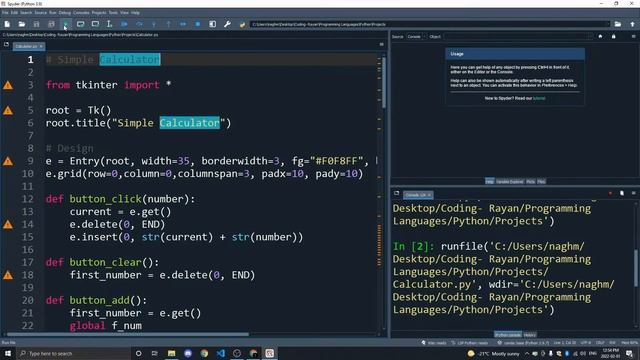This screenshot has width=640, height=360.
Task: Open File Explorer from the taskbar
Action: (x=171, y=353)
